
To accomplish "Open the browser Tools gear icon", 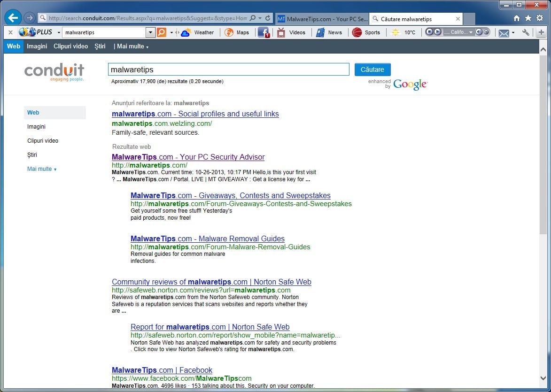I will tap(540, 18).
